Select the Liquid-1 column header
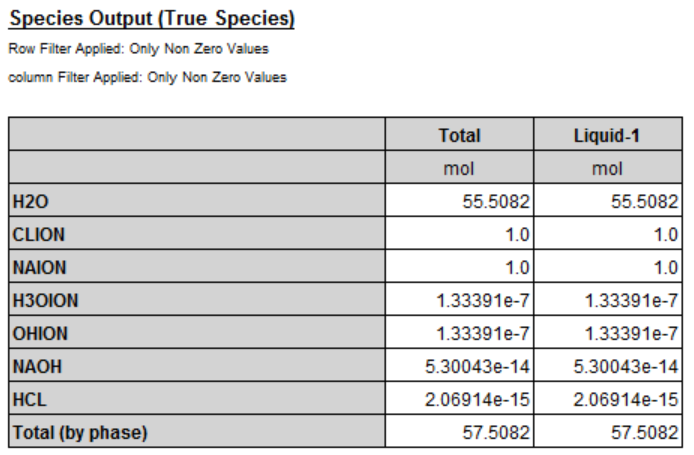This screenshot has width=694, height=455. click(607, 135)
